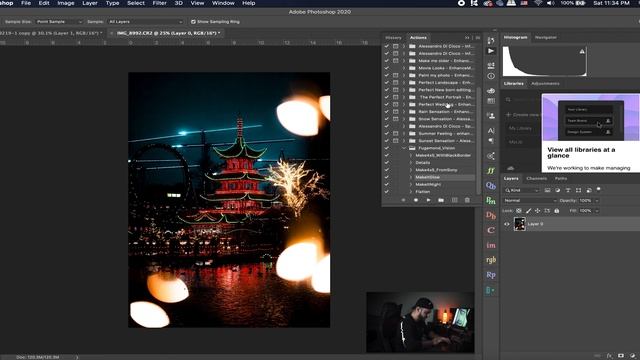The image size is (640, 360).
Task: Expand the Rain Sensation action set
Action: coord(404,111)
